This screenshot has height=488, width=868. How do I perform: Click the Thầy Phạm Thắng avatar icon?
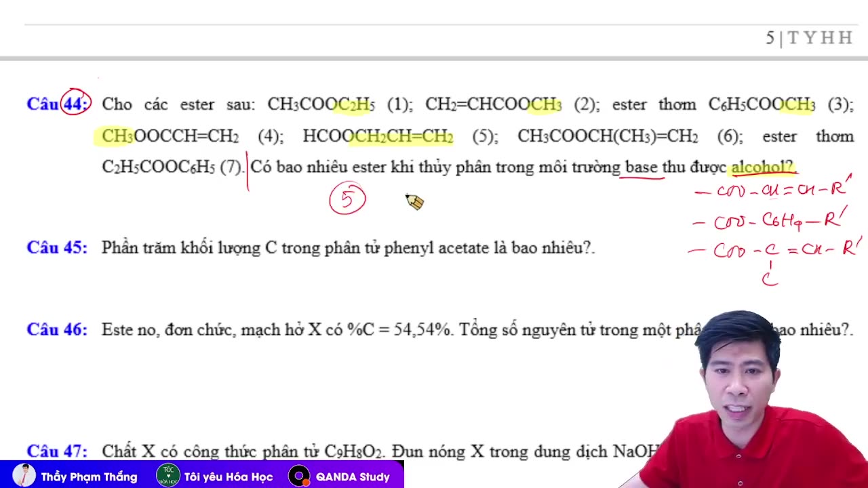point(24,476)
